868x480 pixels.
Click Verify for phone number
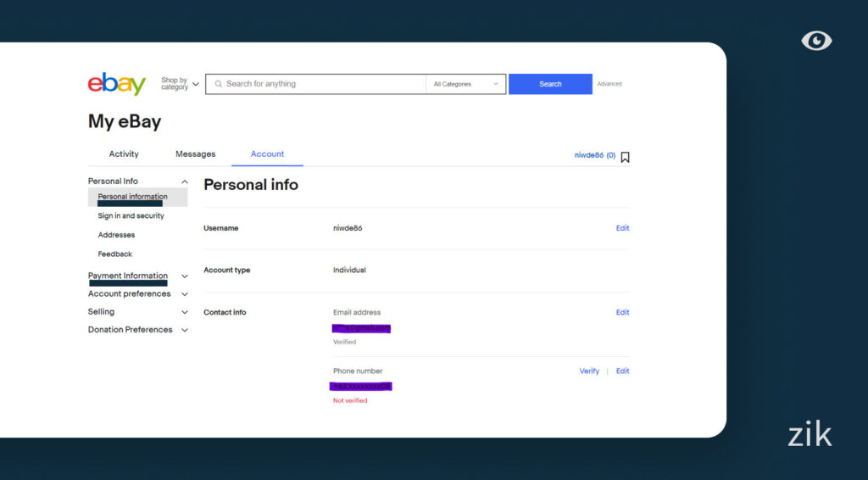(x=589, y=371)
